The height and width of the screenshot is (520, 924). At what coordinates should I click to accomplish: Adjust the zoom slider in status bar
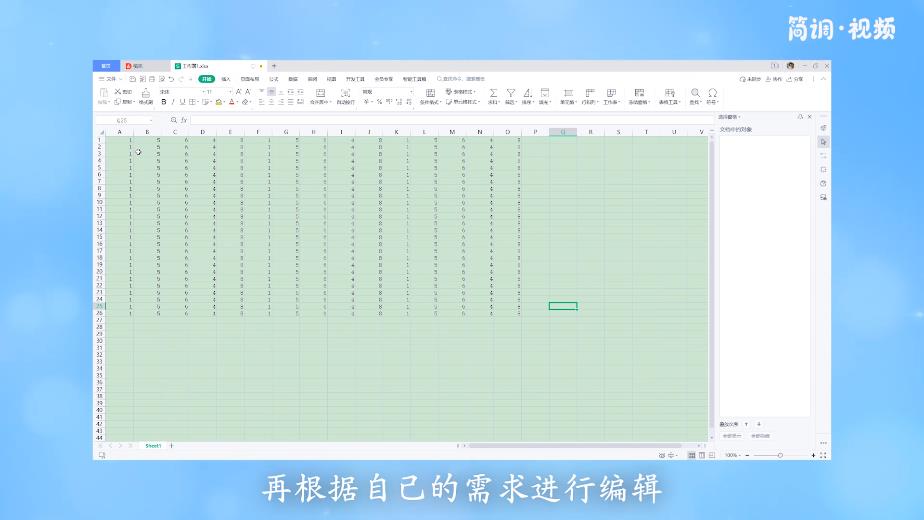coord(780,455)
